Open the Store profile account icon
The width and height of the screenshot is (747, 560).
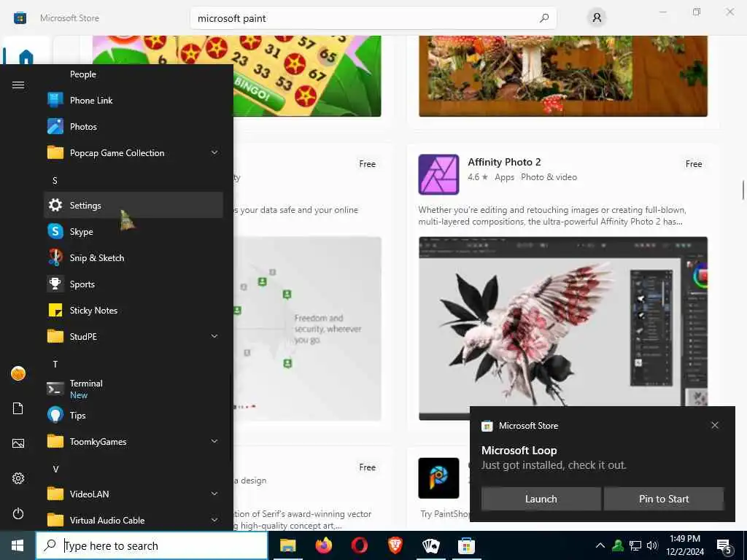click(x=597, y=18)
